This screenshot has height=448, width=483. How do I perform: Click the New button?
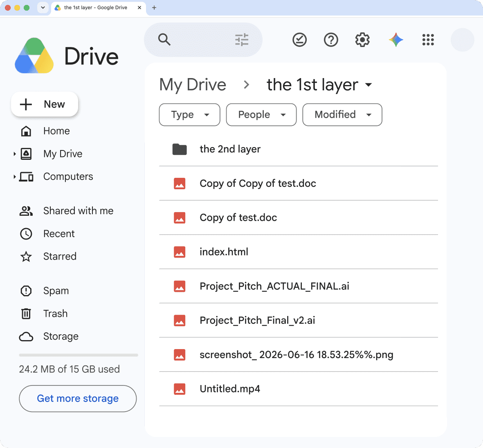(45, 104)
